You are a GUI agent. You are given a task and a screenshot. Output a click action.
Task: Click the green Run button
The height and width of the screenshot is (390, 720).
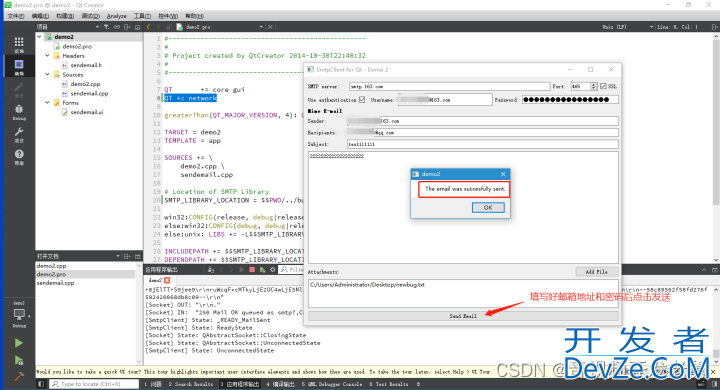18,343
